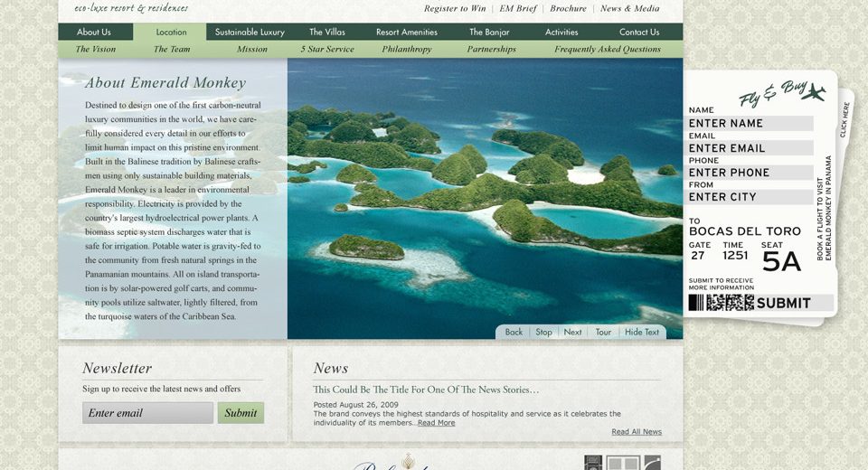The height and width of the screenshot is (470, 868).
Task: Click the ENTER EMAIL ticket field
Action: coord(750,148)
